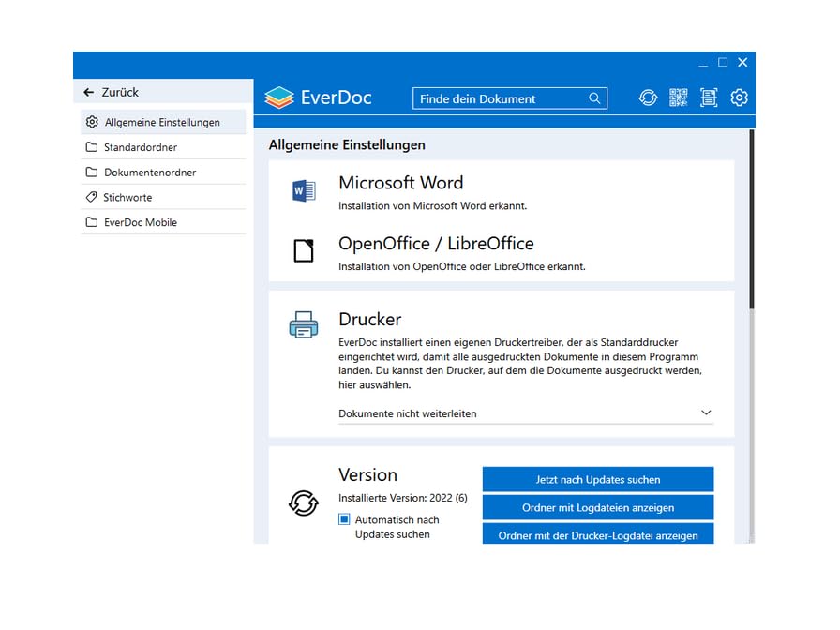Screen dimensions: 840x630
Task: Click the magnifier search icon
Action: [594, 98]
